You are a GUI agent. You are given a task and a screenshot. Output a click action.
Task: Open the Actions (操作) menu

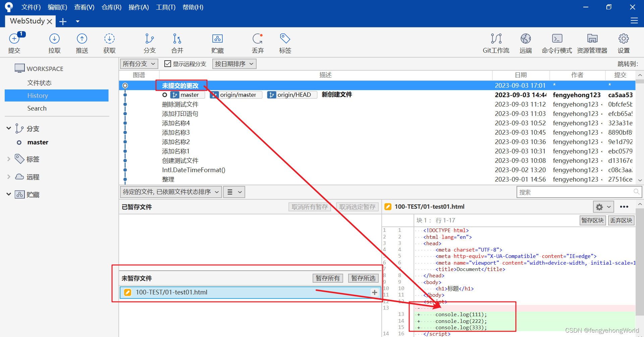click(139, 7)
